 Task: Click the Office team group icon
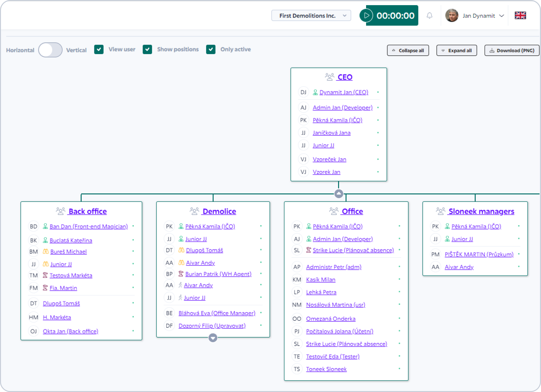tap(334, 211)
